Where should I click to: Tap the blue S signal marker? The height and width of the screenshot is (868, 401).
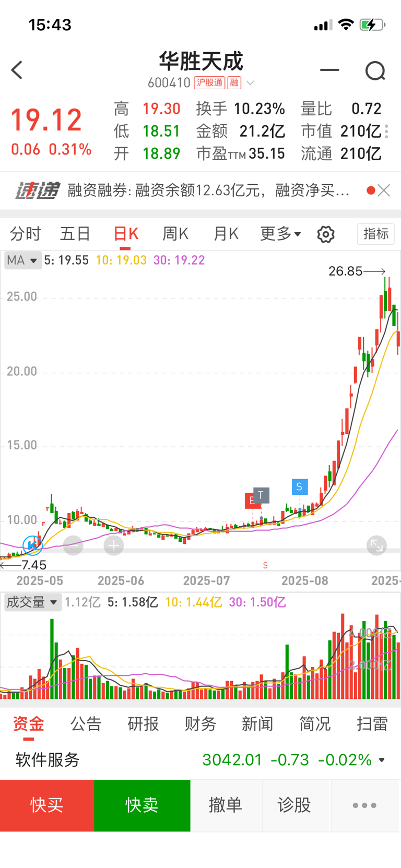(300, 486)
